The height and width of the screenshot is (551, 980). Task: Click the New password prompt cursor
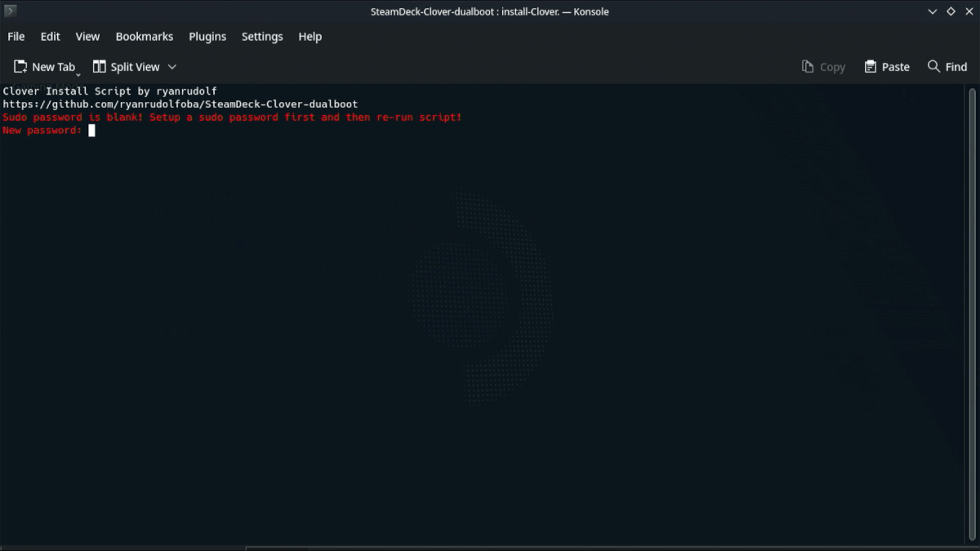pyautogui.click(x=91, y=131)
